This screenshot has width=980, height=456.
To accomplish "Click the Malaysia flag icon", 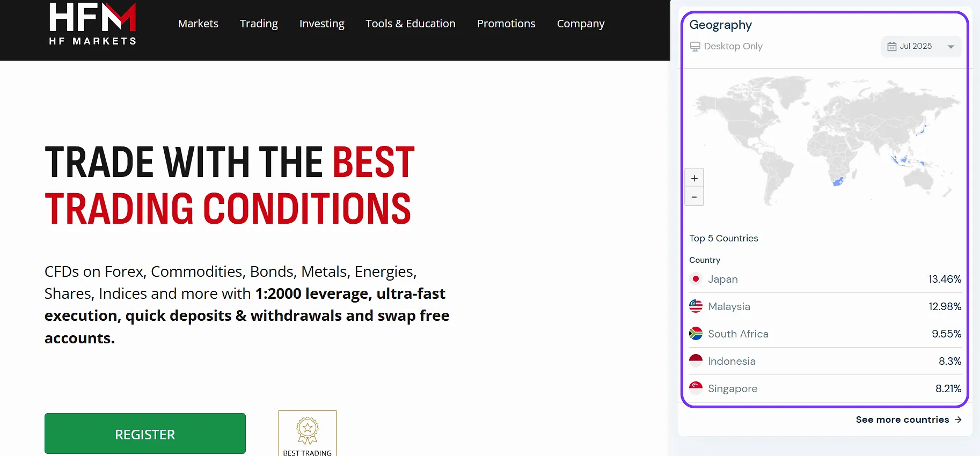I will (696, 306).
